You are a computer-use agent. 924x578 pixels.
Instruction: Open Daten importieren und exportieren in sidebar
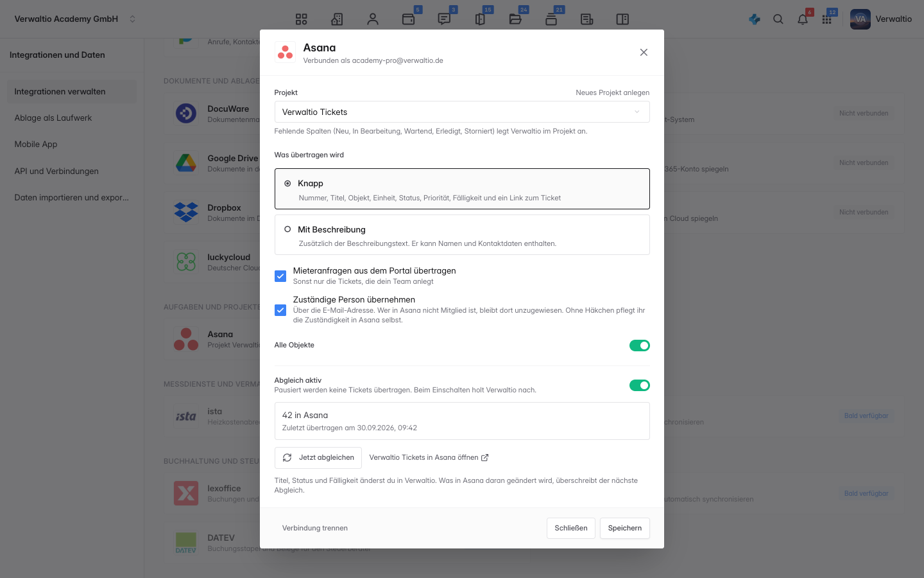pyautogui.click(x=72, y=198)
